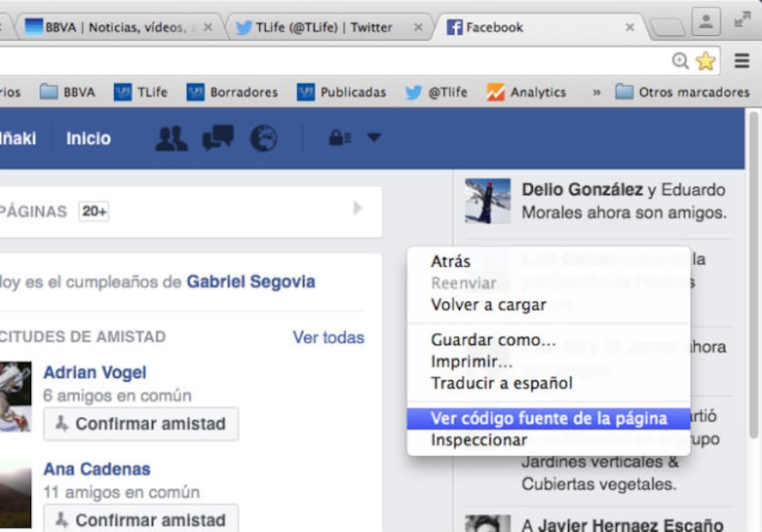Close the TLife Twitter tab
This screenshot has width=762, height=532.
tap(418, 27)
